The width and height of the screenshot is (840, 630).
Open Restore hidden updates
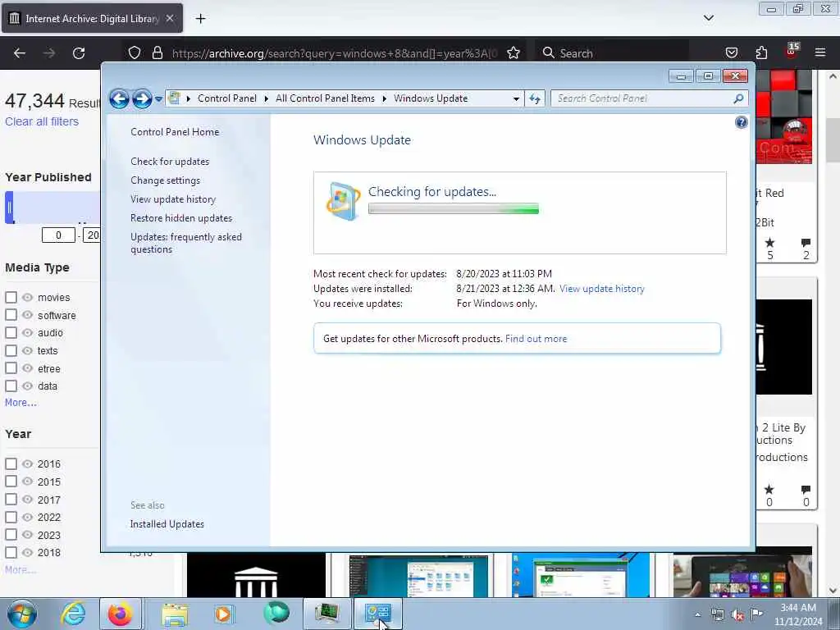pyautogui.click(x=181, y=218)
